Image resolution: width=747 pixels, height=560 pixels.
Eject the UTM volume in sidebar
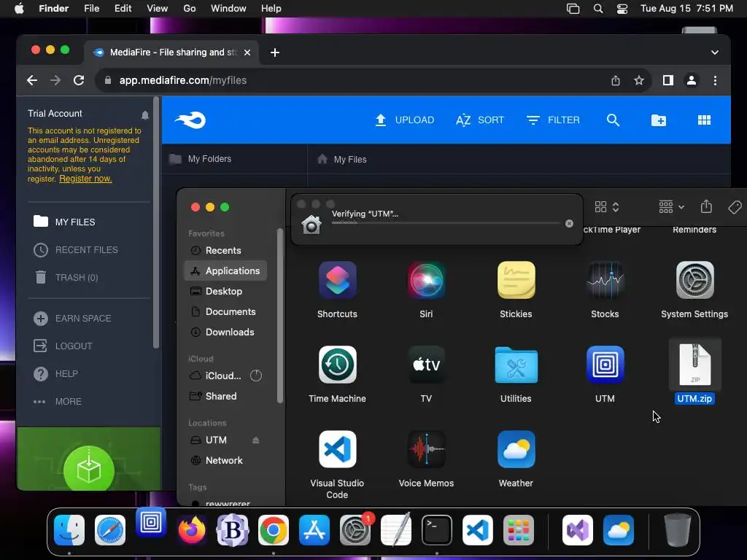pyautogui.click(x=255, y=440)
